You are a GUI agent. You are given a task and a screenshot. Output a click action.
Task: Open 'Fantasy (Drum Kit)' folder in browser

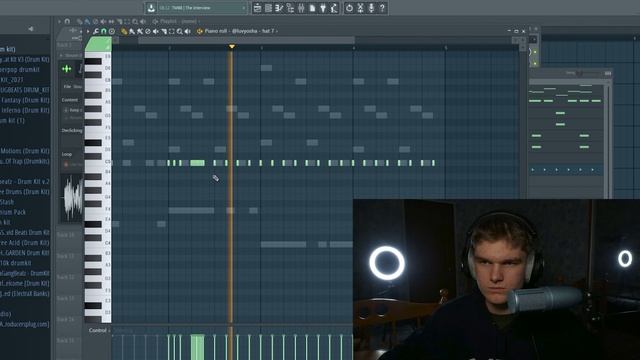pyautogui.click(x=25, y=100)
